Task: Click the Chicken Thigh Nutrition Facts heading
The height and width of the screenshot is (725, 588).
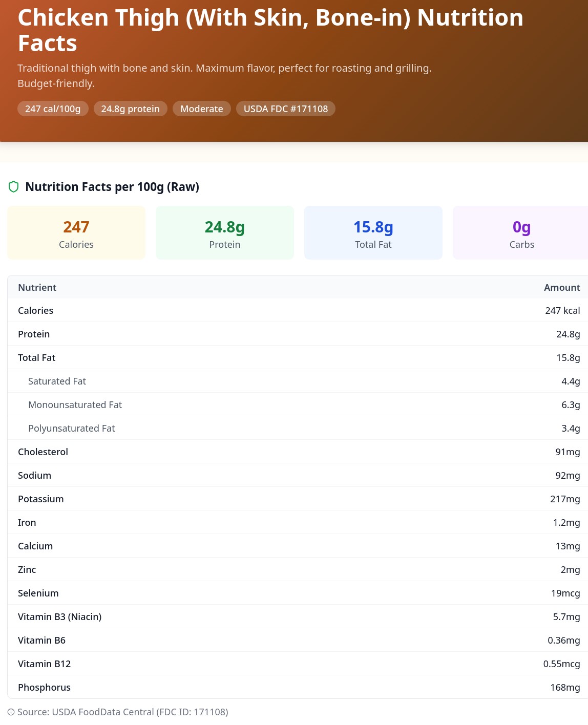Action: pyautogui.click(x=270, y=30)
